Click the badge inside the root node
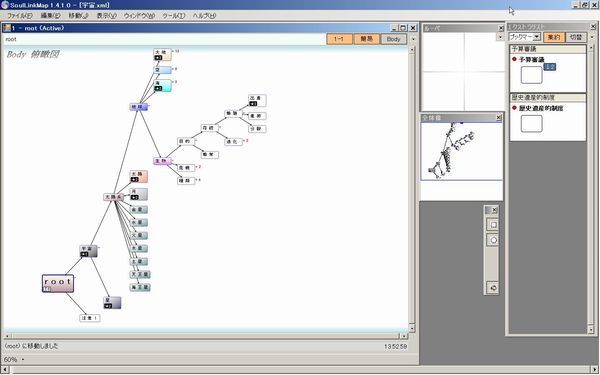The height and width of the screenshot is (375, 600). click(47, 289)
